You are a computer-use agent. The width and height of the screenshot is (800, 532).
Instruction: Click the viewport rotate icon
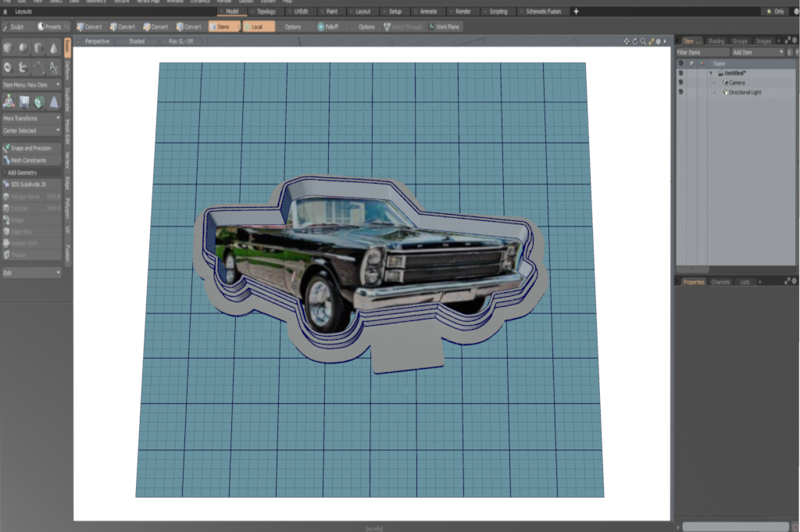click(634, 41)
